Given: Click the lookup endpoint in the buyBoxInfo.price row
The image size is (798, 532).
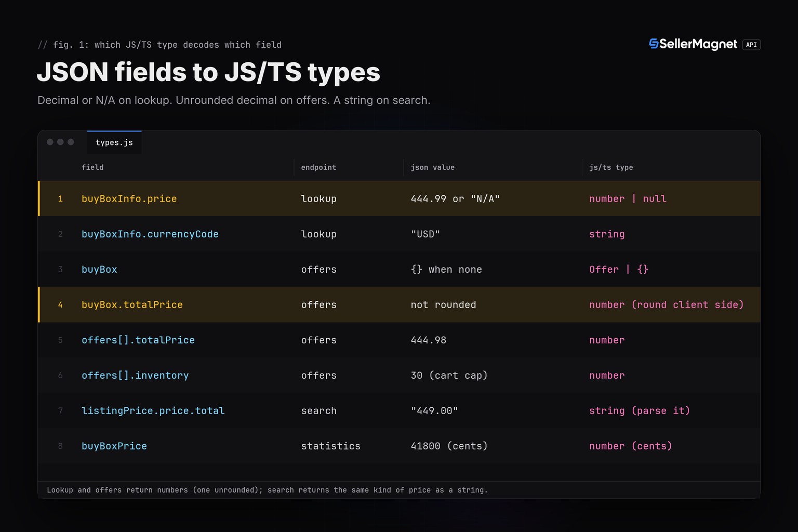Looking at the screenshot, I should pyautogui.click(x=319, y=199).
